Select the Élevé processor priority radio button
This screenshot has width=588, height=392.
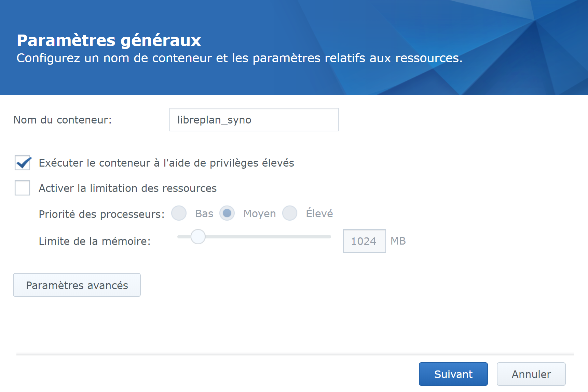tap(290, 213)
